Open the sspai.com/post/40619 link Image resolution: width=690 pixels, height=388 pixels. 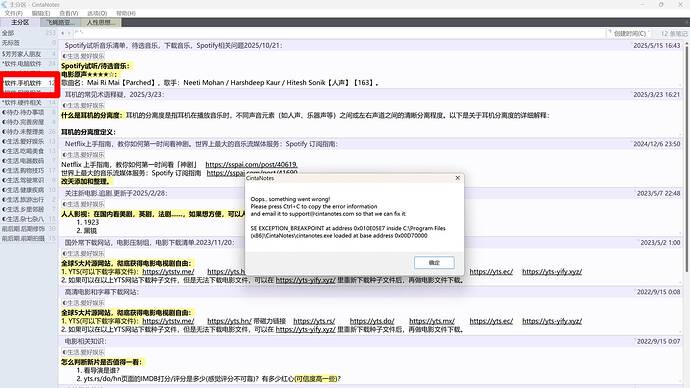(251, 165)
